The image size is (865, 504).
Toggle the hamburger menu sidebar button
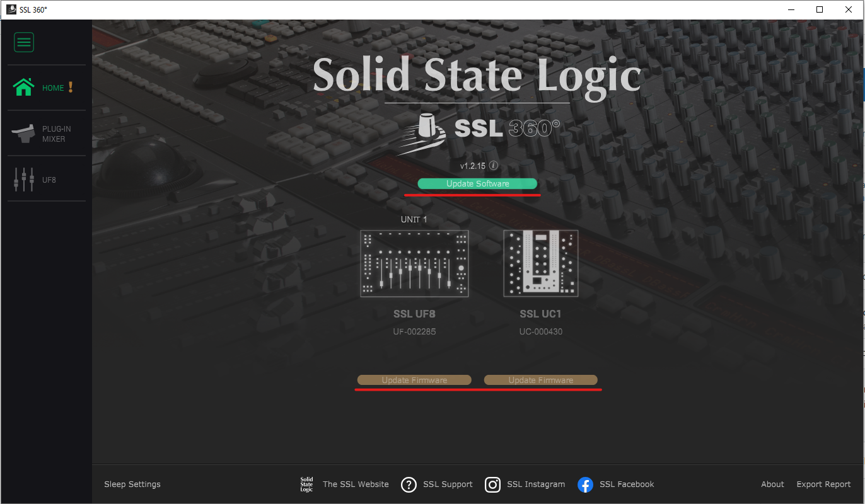[24, 42]
